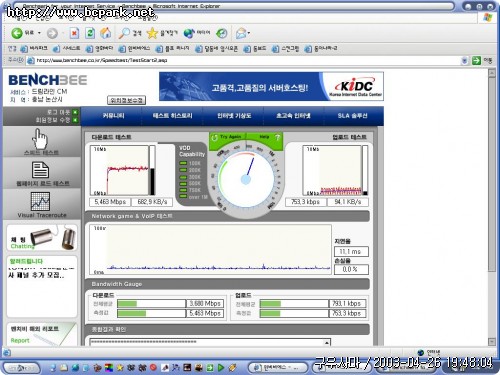Open the Media globe toolbar button

point(197,33)
